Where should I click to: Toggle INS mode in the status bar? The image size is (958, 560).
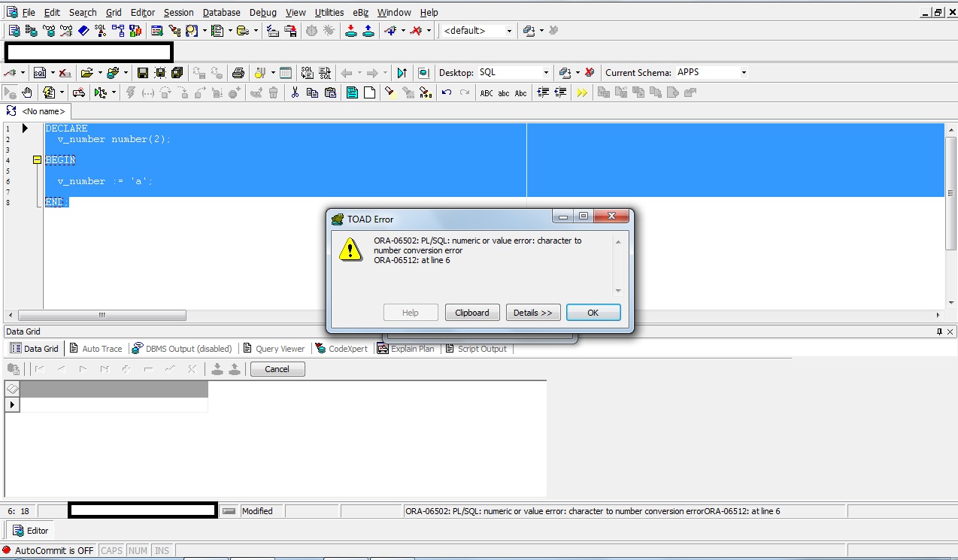(x=162, y=550)
